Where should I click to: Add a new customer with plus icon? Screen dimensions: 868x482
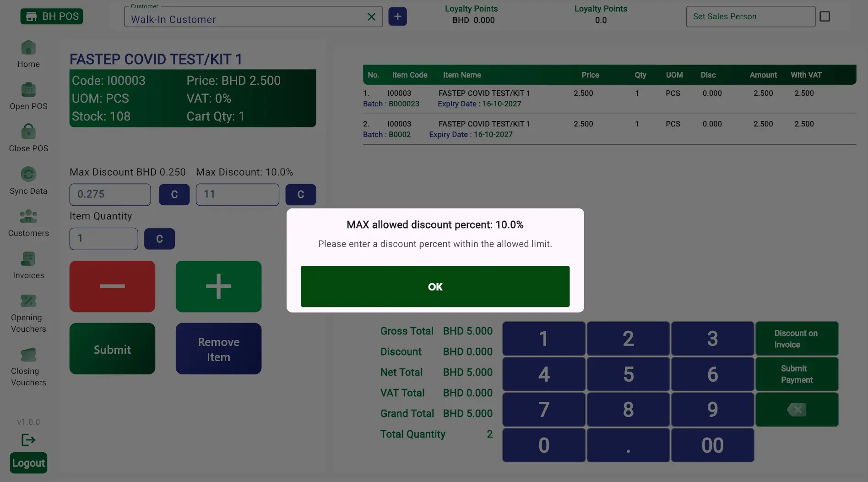point(397,16)
